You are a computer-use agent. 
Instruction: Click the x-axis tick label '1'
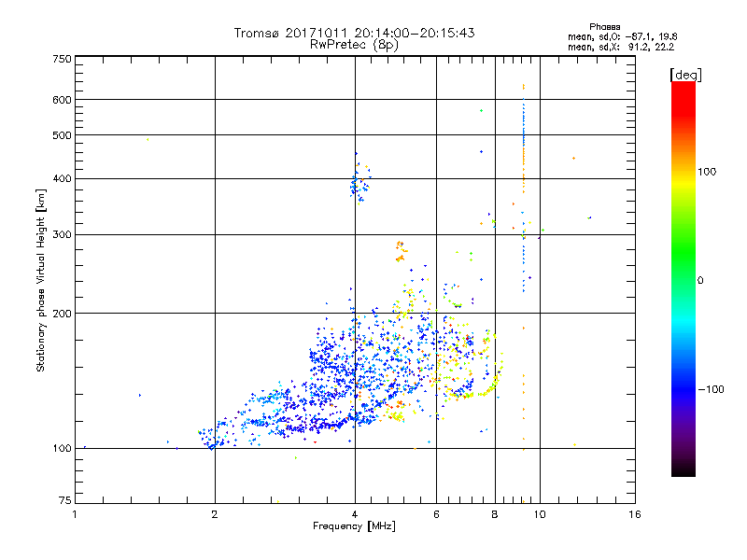75,514
